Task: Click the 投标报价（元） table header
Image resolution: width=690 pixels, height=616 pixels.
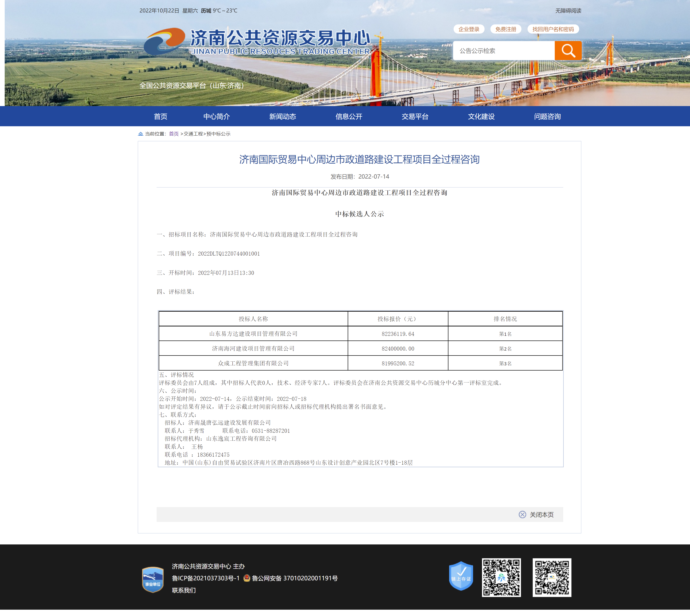Action: 398,319
